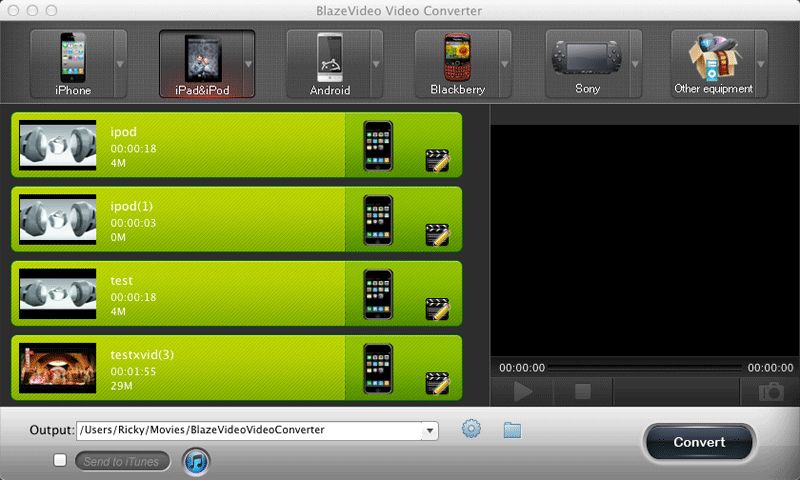
Task: Click the file name text test
Action: coord(121,281)
